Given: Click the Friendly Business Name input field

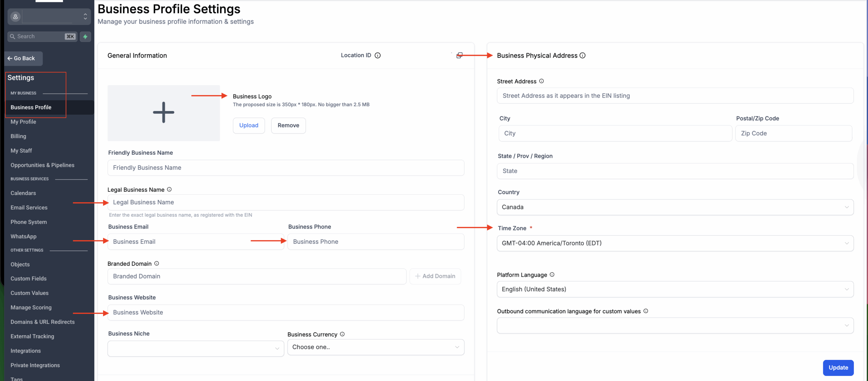Looking at the screenshot, I should 285,168.
